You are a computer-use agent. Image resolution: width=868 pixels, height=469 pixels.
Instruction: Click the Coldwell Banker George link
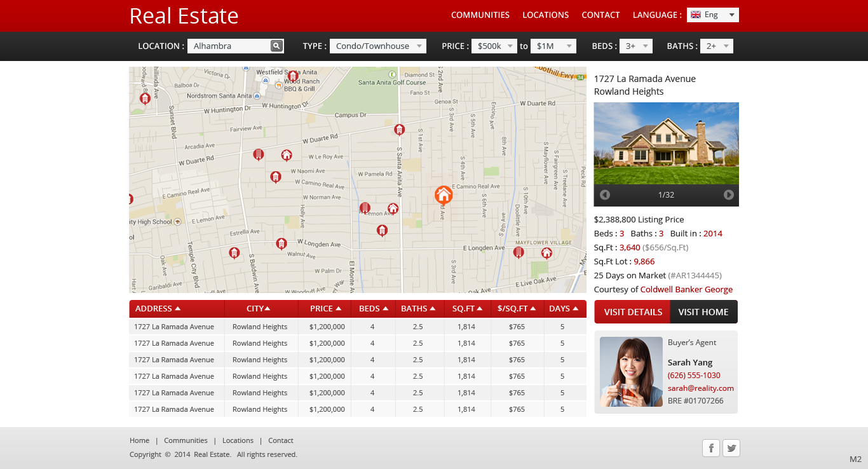click(686, 289)
